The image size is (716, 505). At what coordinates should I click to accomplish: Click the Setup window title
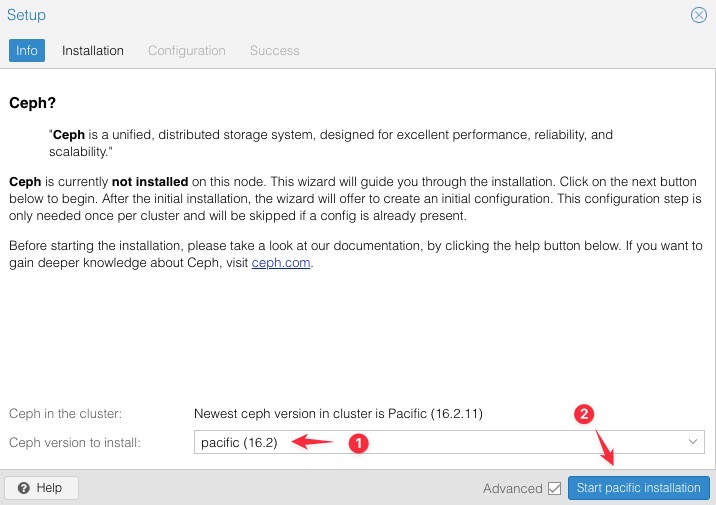pos(26,15)
